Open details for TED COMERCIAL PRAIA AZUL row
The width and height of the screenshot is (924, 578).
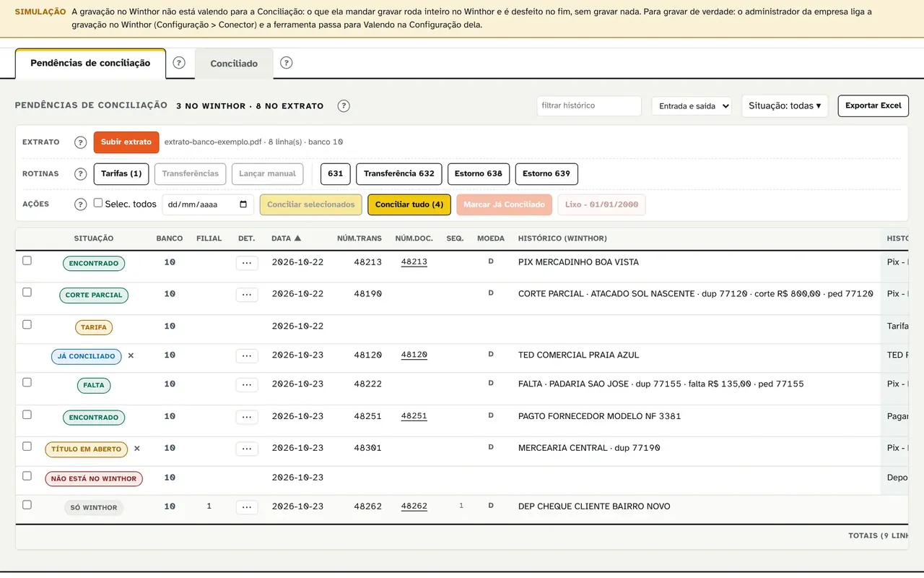[247, 355]
